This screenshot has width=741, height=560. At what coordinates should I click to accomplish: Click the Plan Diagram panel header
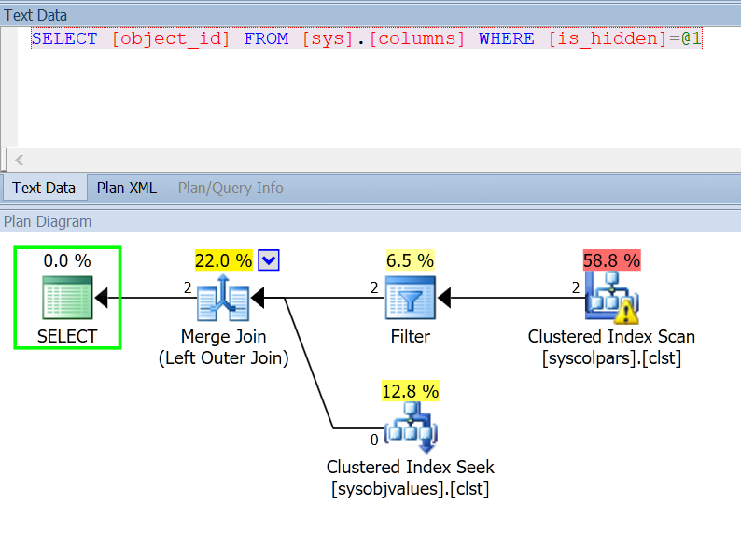(x=370, y=221)
